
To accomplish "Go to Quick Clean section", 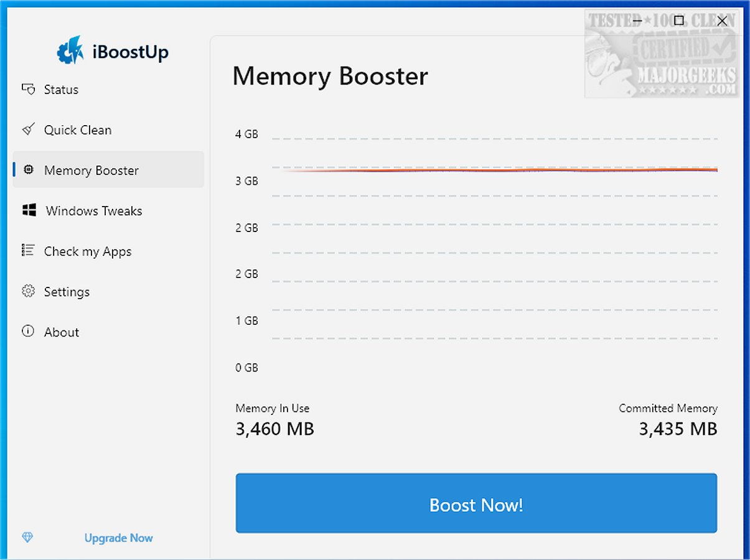I will point(78,130).
